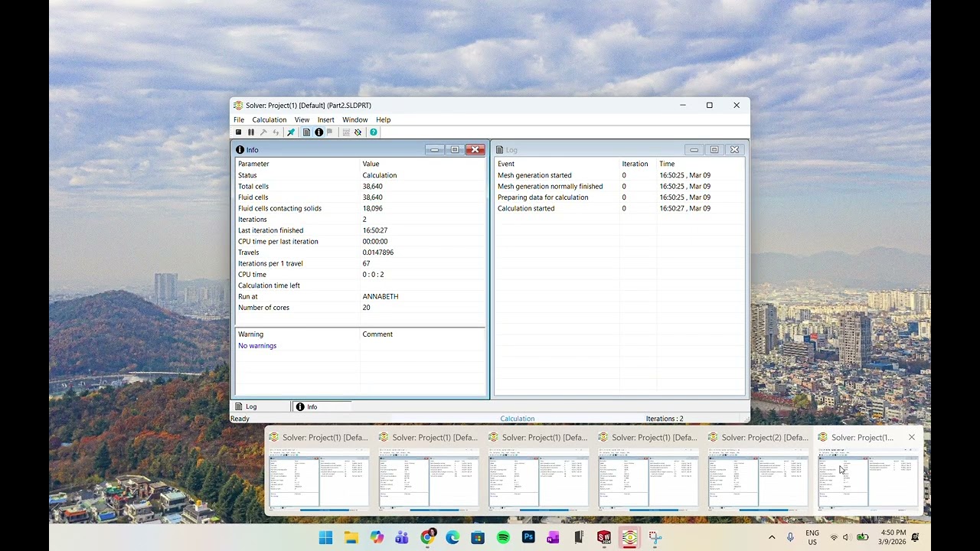This screenshot has height=551, width=980.
Task: Select the Status row in Info
Action: point(360,175)
